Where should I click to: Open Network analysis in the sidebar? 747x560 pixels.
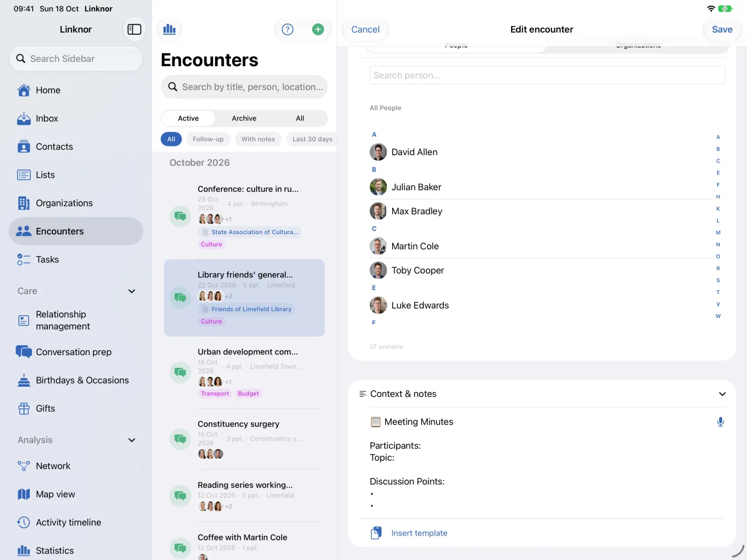click(x=76, y=466)
